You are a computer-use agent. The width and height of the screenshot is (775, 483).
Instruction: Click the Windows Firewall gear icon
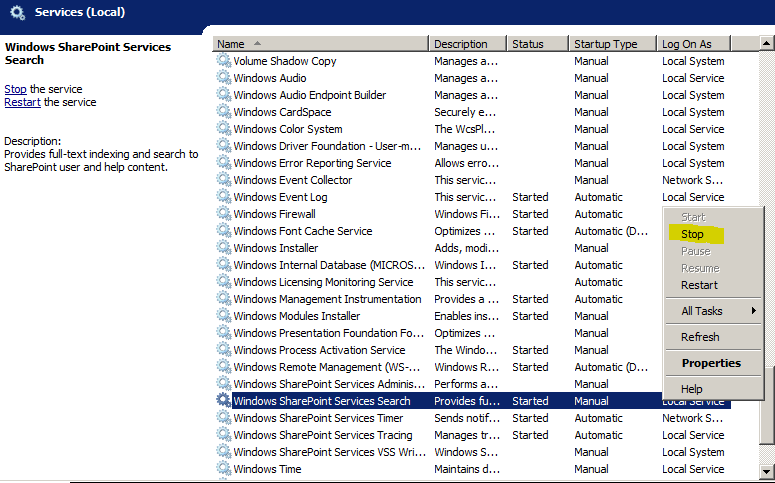click(x=223, y=214)
